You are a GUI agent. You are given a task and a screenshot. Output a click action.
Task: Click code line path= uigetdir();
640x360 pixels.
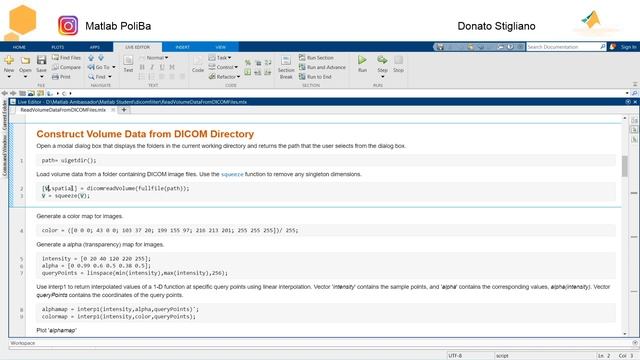click(x=69, y=160)
